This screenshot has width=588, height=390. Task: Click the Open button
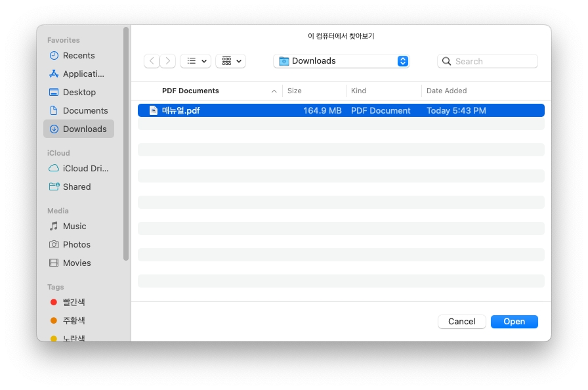tap(514, 322)
